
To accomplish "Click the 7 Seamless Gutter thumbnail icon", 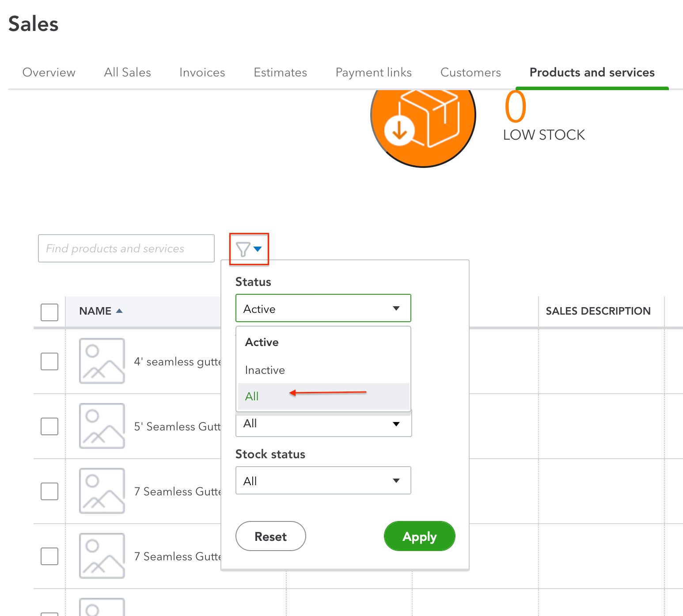I will click(102, 491).
